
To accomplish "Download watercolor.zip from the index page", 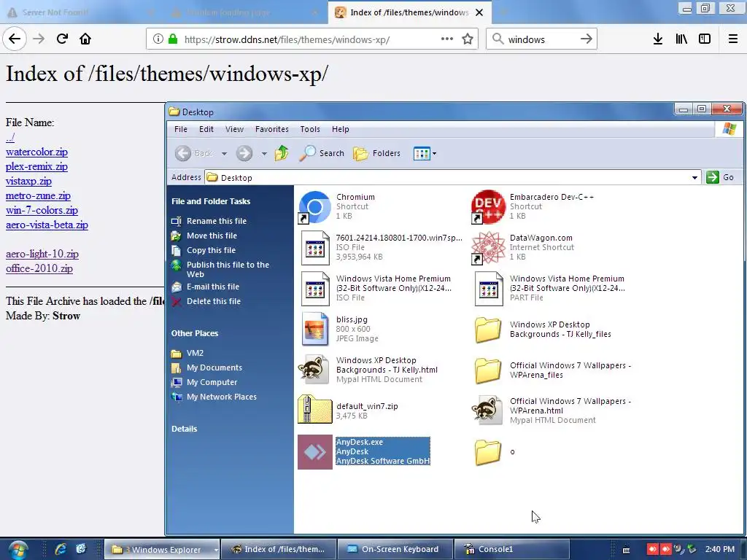I will pyautogui.click(x=36, y=152).
